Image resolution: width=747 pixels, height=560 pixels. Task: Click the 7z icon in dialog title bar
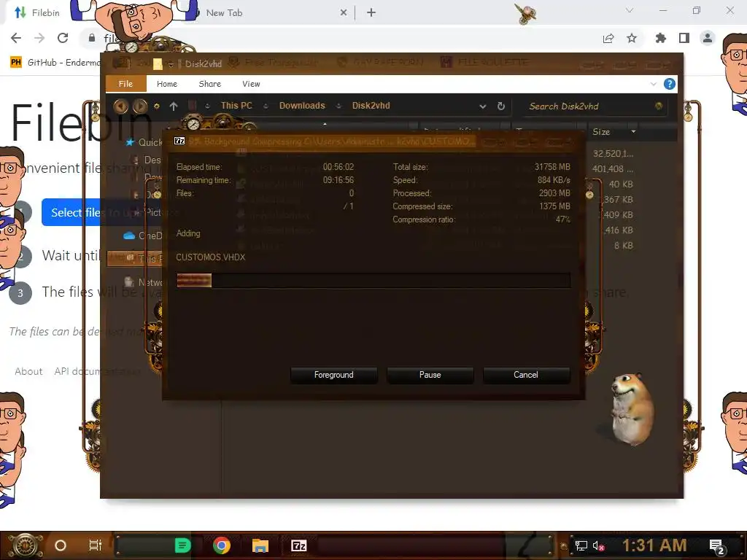tap(179, 141)
